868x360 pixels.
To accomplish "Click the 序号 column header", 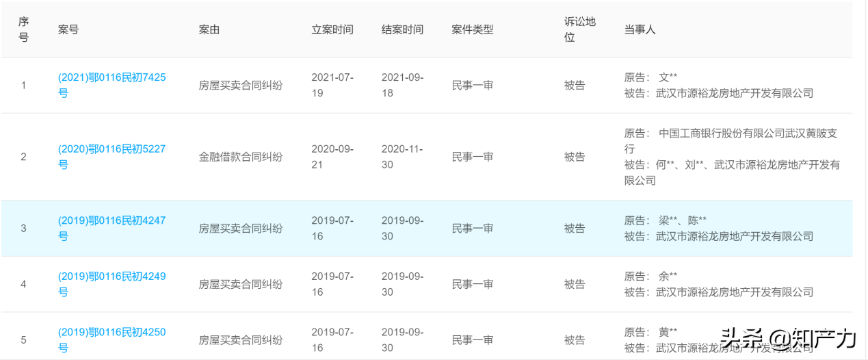I will tap(23, 29).
